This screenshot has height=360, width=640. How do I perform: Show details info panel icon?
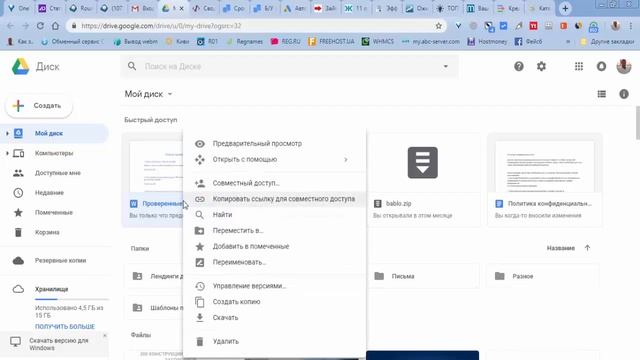pos(624,94)
